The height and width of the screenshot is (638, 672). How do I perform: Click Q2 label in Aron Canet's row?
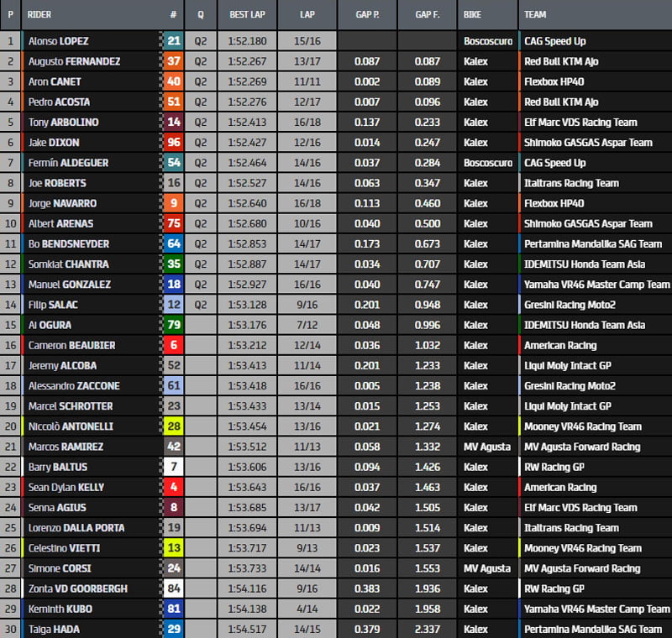[200, 81]
